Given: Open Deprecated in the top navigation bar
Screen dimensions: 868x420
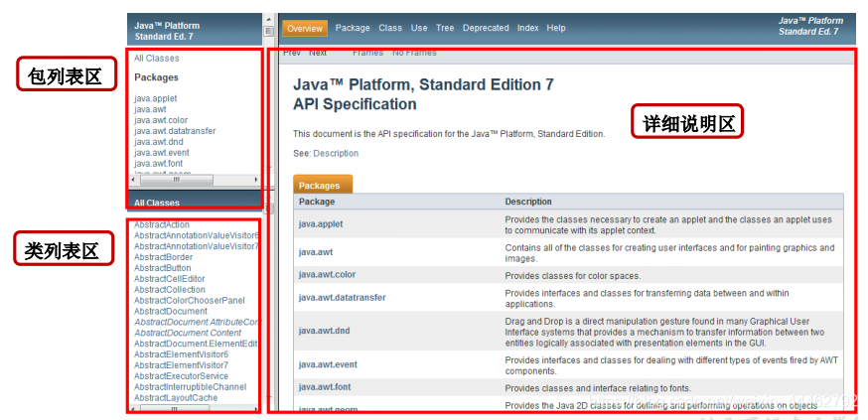Looking at the screenshot, I should coord(486,28).
